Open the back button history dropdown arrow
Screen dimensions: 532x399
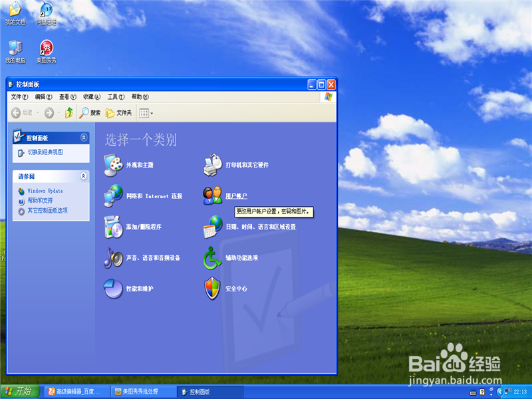(38, 112)
